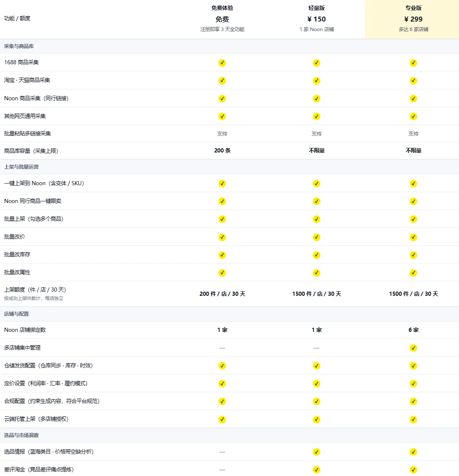Screen dimensions: 459x476
Task: Click the 6 家 value for Noon 店铺绑定数
Action: tap(413, 330)
